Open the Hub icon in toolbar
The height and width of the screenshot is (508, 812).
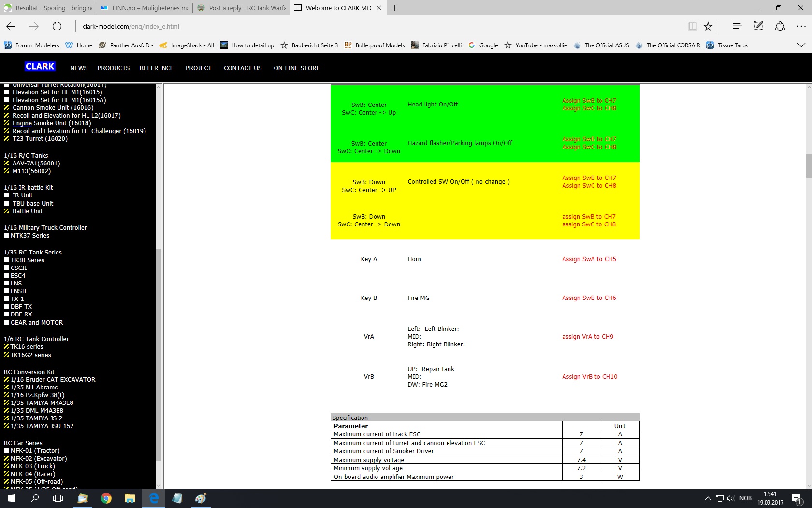(x=737, y=26)
